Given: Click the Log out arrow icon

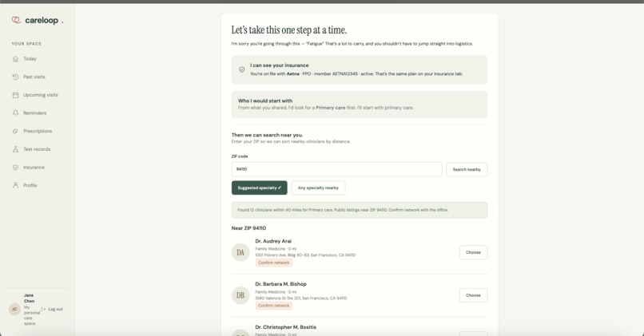Looking at the screenshot, I should [43, 309].
